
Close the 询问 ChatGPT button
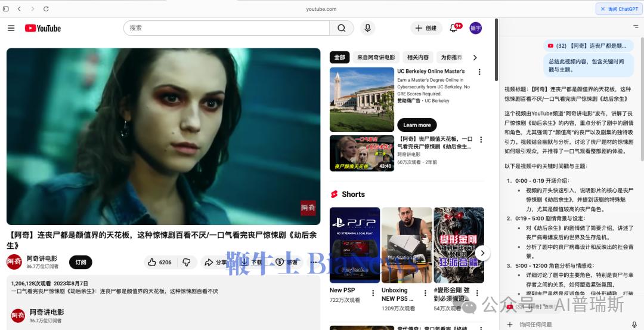620,8
